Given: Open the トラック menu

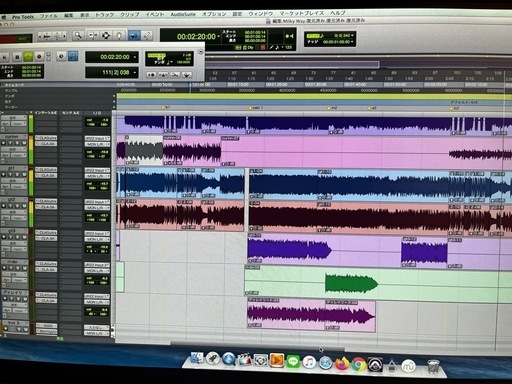Looking at the screenshot, I should pos(105,15).
